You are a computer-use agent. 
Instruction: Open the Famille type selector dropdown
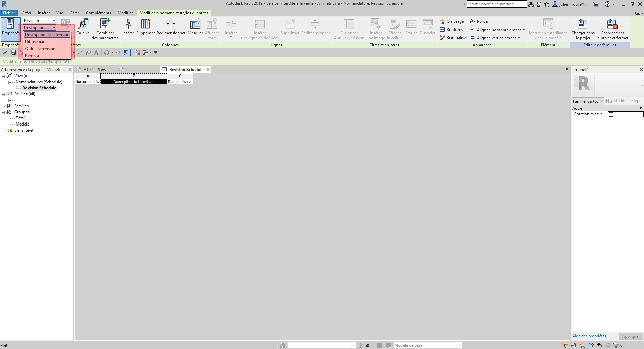click(588, 101)
